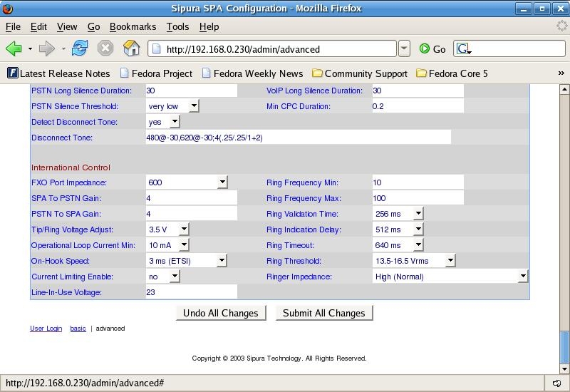Open the Bookmarks menu
This screenshot has width=570, height=392.
click(x=133, y=26)
